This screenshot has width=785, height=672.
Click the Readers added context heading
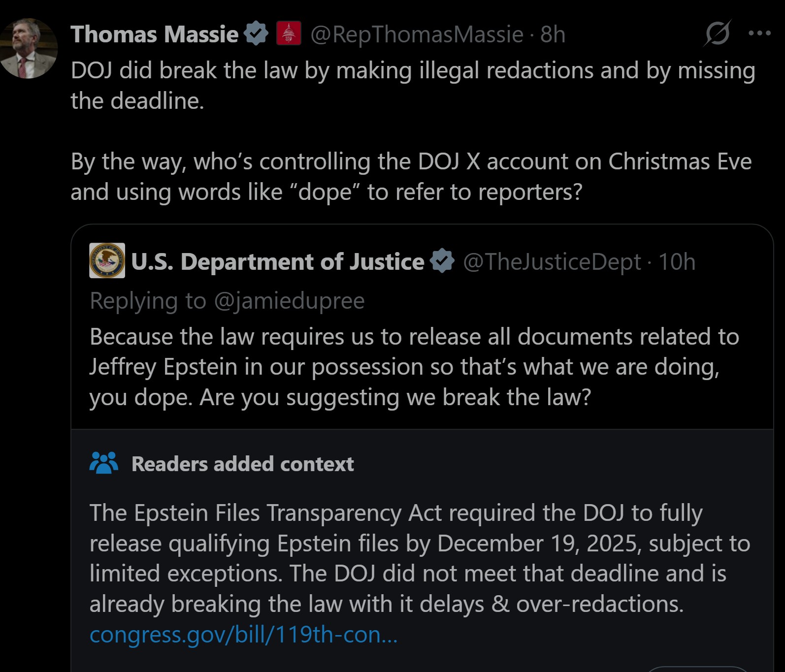pyautogui.click(x=242, y=464)
